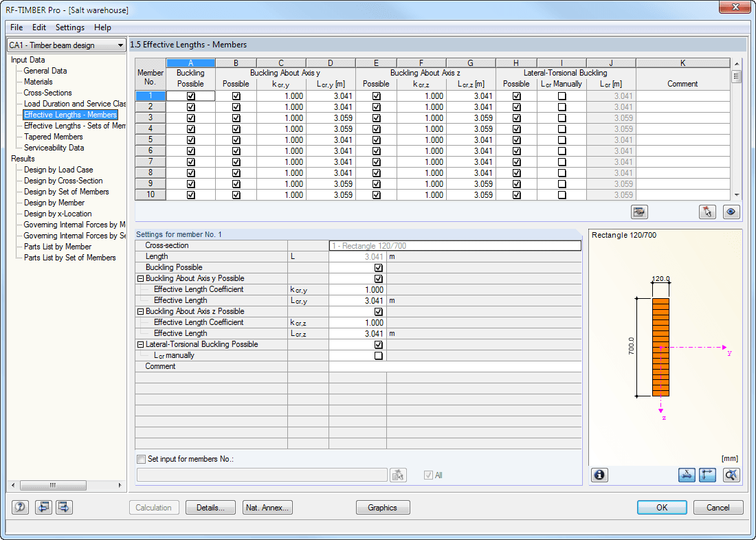Open Serviceability Data in navigator
Viewport: 756px width, 540px height.
click(54, 148)
